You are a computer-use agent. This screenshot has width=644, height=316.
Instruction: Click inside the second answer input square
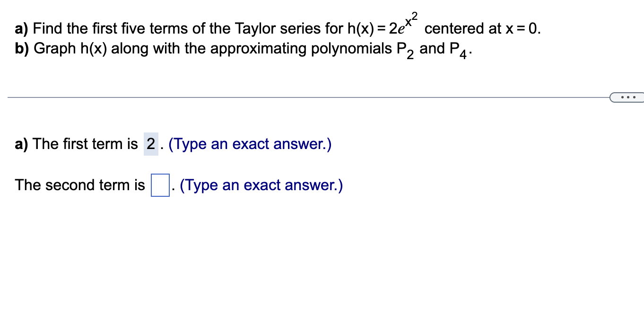tap(161, 184)
